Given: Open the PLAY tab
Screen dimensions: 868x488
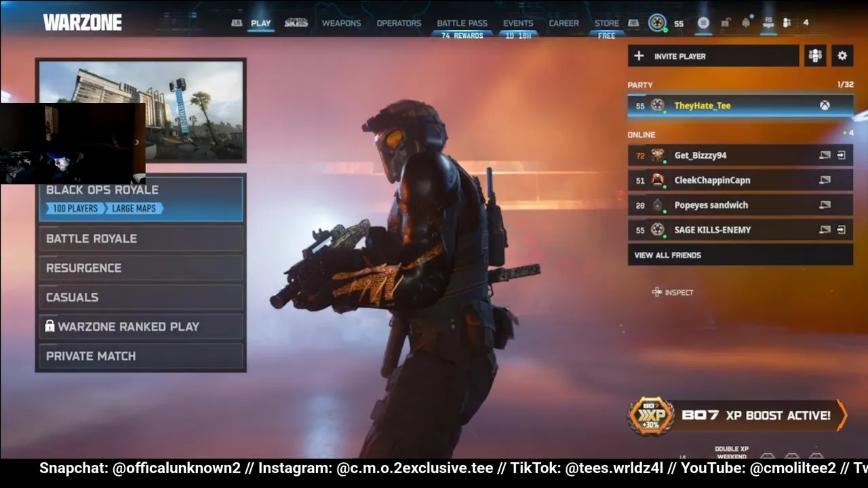Looking at the screenshot, I should [260, 23].
